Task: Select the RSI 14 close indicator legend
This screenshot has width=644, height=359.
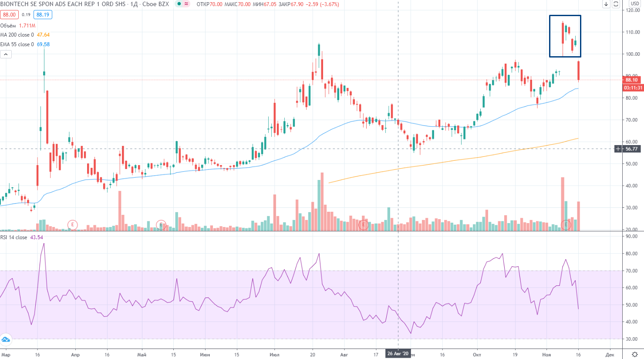Action: coord(13,237)
